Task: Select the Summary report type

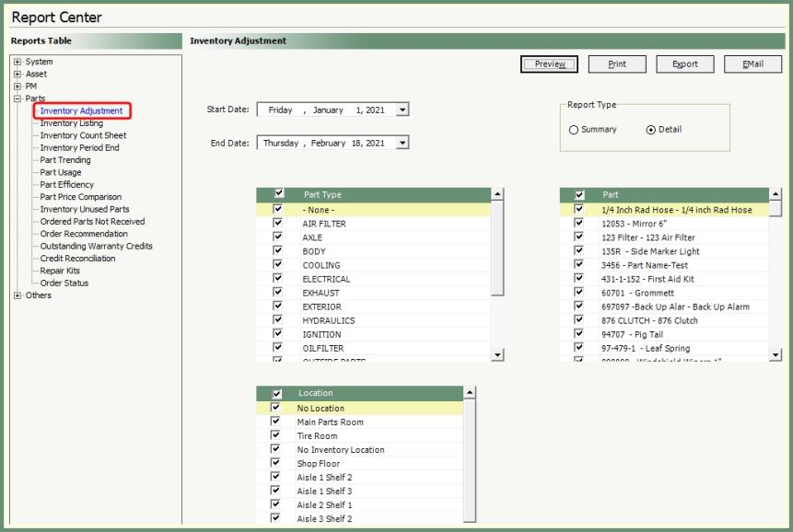Action: 574,130
